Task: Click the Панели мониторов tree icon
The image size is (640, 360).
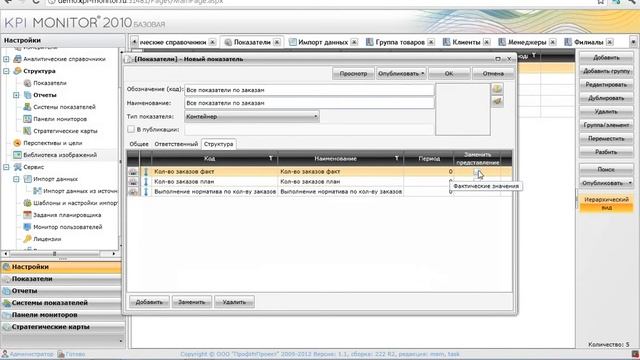Action: tap(27, 119)
